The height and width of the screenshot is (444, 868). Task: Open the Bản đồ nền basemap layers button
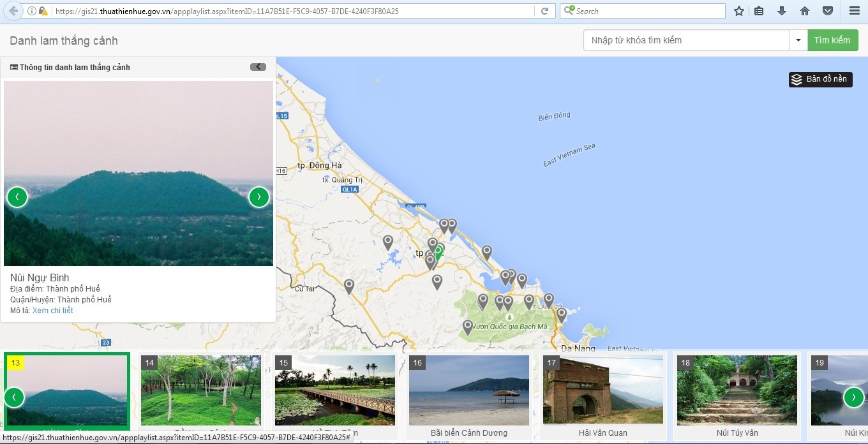click(x=820, y=79)
